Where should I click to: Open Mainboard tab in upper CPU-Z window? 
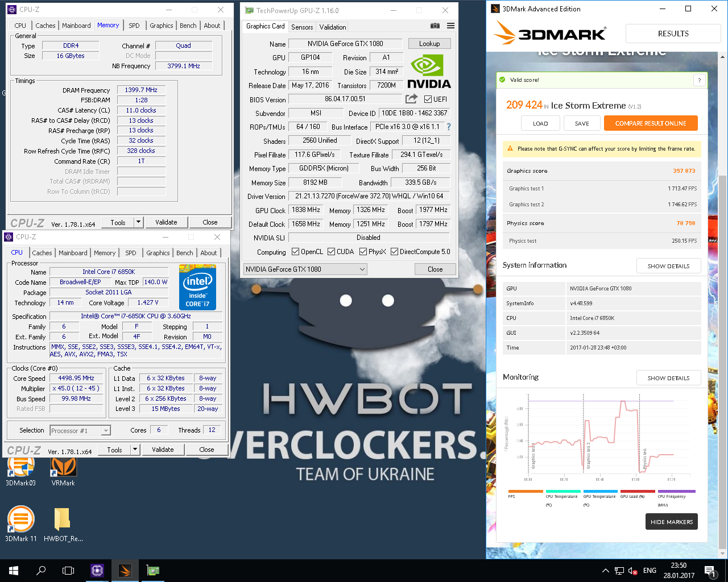[76, 26]
